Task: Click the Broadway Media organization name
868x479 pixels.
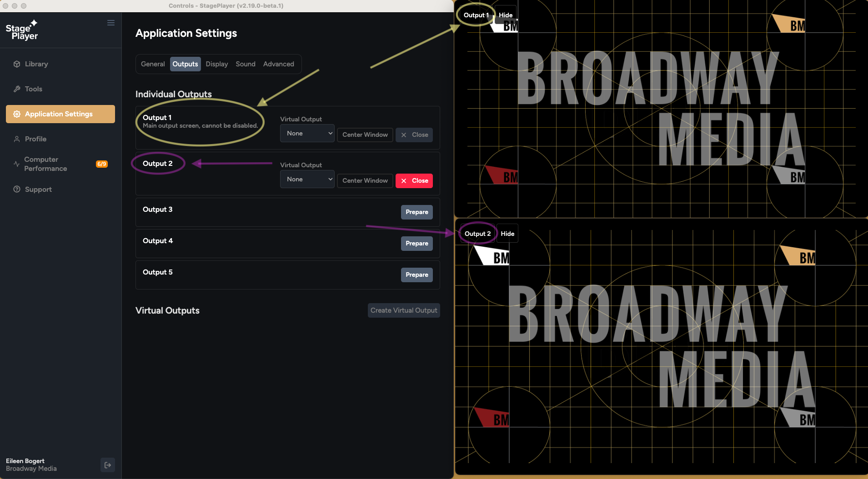Action: point(31,469)
